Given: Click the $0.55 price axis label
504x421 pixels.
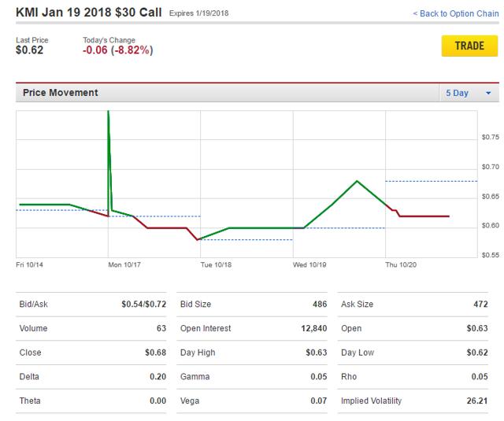Looking at the screenshot, I should [490, 255].
